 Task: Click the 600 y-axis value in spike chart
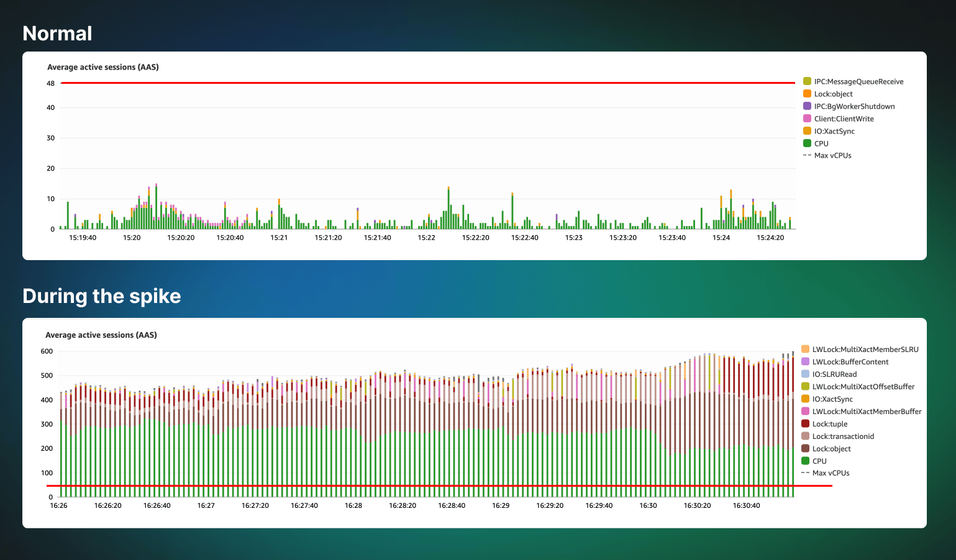[x=47, y=351]
